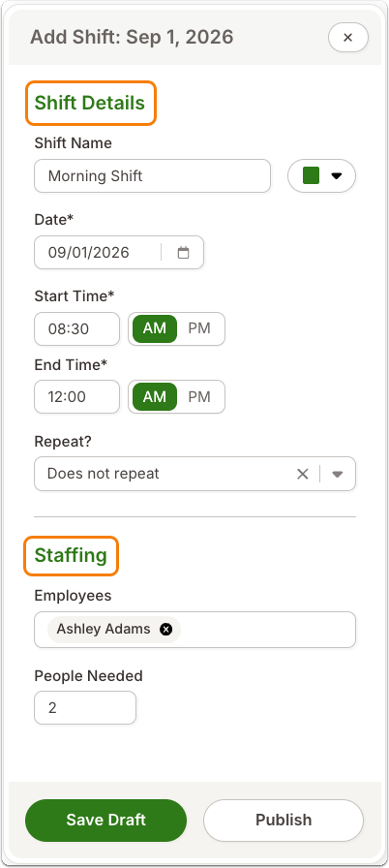The height and width of the screenshot is (868, 389).
Task: Clear the Repeat selection with X icon
Action: [302, 474]
